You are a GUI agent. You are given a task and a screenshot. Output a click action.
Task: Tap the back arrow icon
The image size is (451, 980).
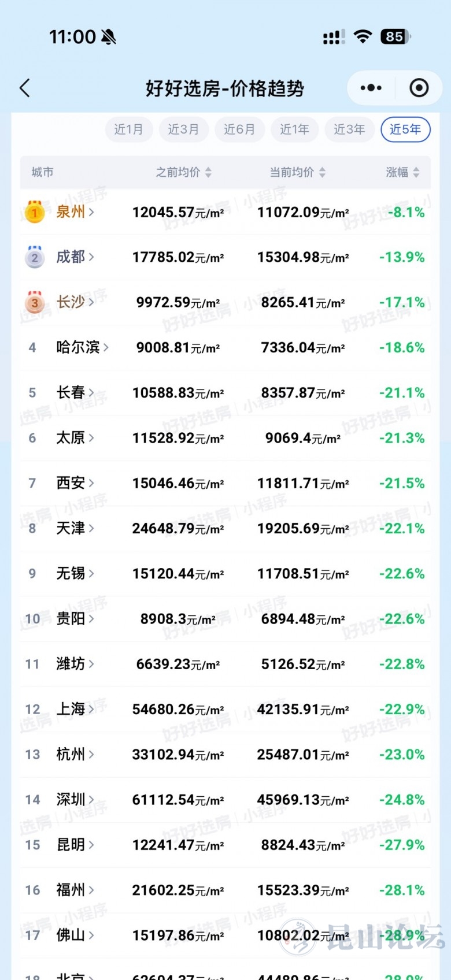tap(24, 88)
